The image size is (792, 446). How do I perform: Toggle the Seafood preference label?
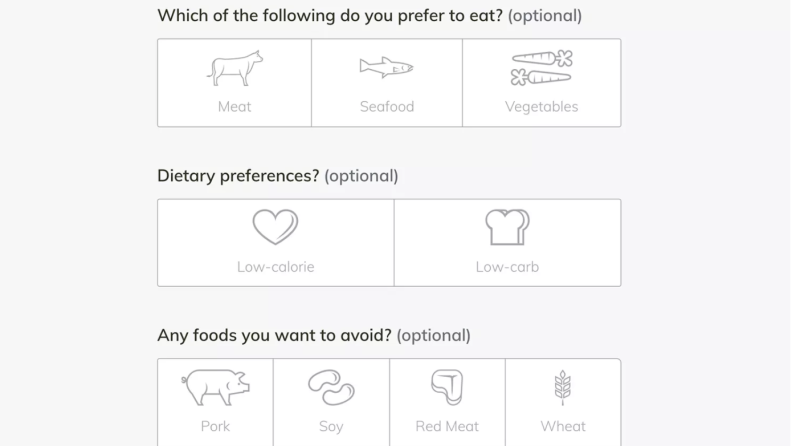point(387,107)
